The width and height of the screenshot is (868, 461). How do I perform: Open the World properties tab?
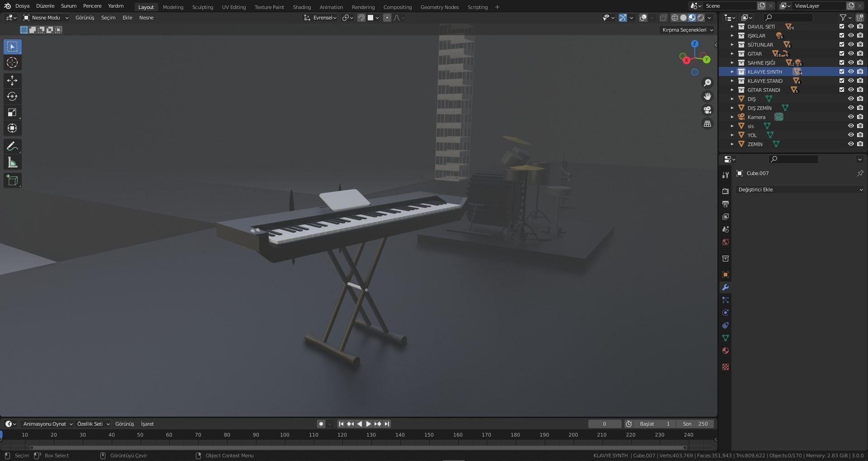(726, 242)
